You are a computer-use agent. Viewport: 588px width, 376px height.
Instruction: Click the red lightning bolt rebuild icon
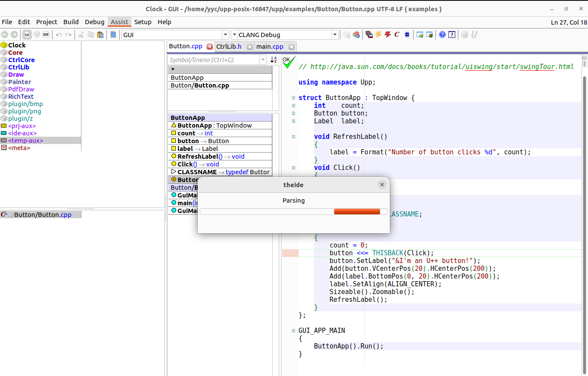point(388,35)
